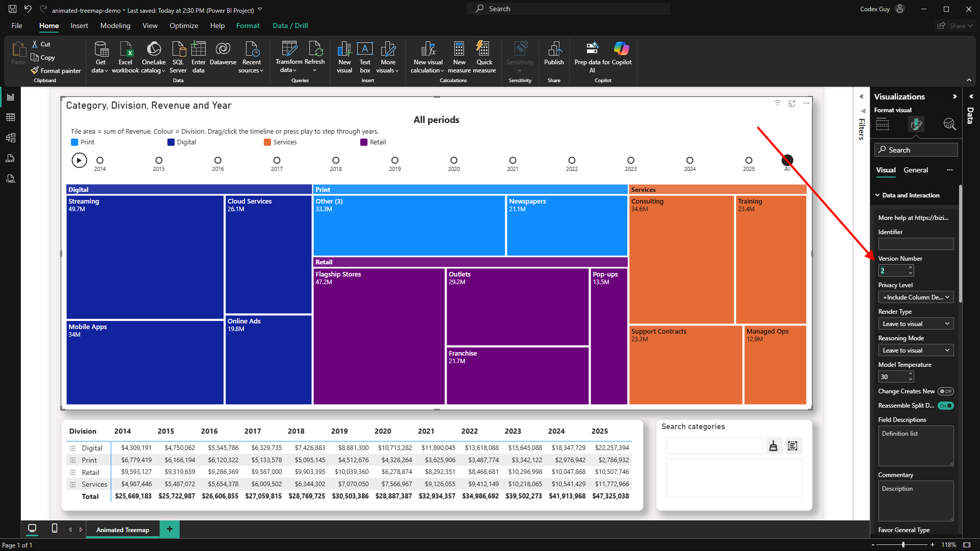The image size is (980, 551).
Task: Click Publish button in ribbon
Action: [x=554, y=54]
